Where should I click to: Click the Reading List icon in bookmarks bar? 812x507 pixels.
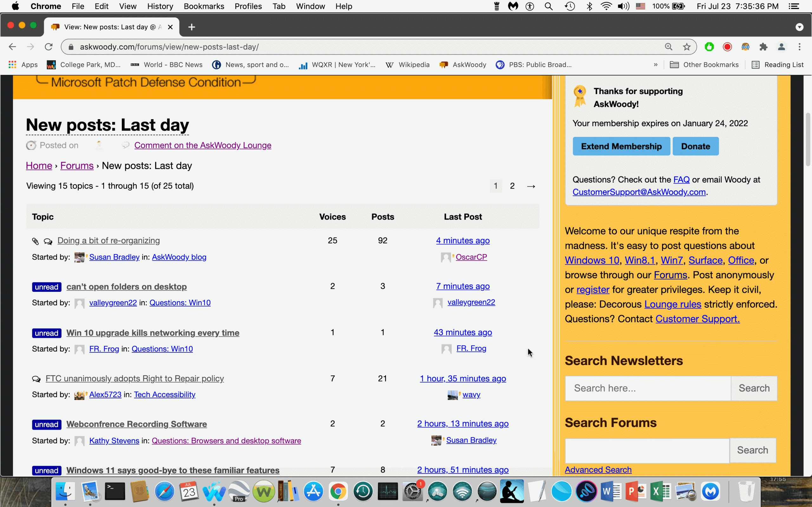[x=755, y=65]
